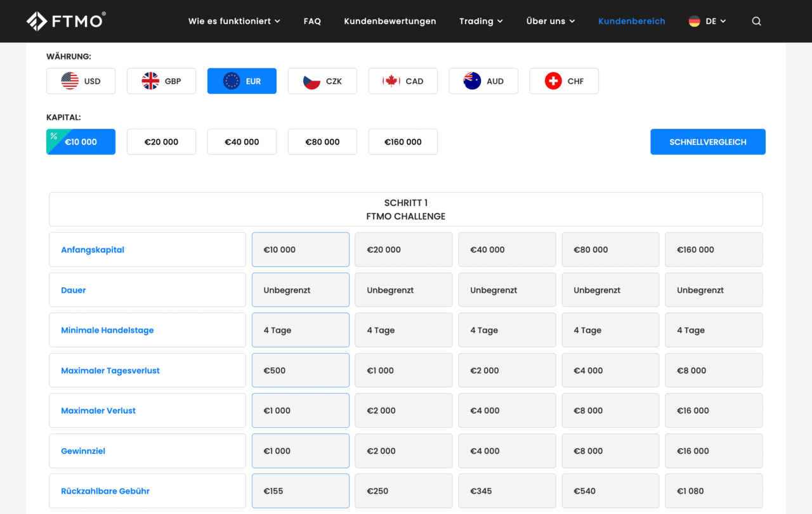Click Minimale Handelstage label
This screenshot has height=514, width=812.
click(107, 330)
